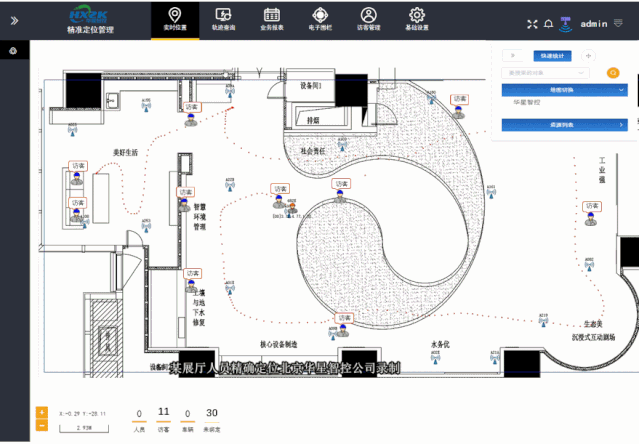Expand the 地图切换 map switch panel
The image size is (639, 444).
tap(565, 89)
